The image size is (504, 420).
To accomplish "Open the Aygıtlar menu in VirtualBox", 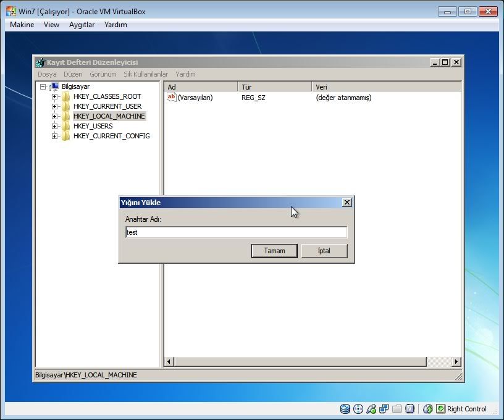I will coord(82,25).
